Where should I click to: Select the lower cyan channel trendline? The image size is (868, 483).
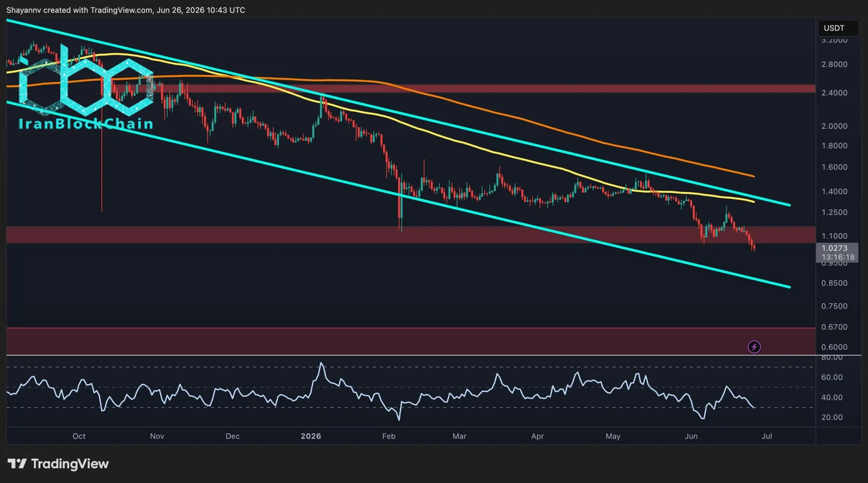399,195
